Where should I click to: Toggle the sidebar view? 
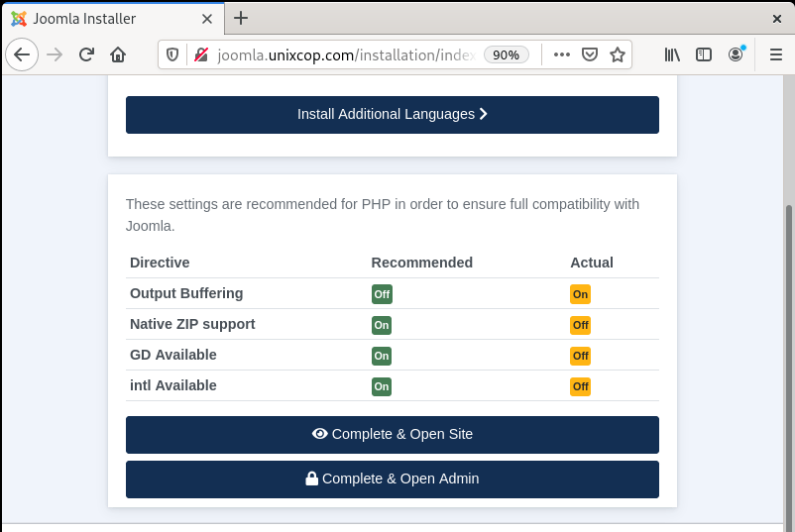[704, 54]
